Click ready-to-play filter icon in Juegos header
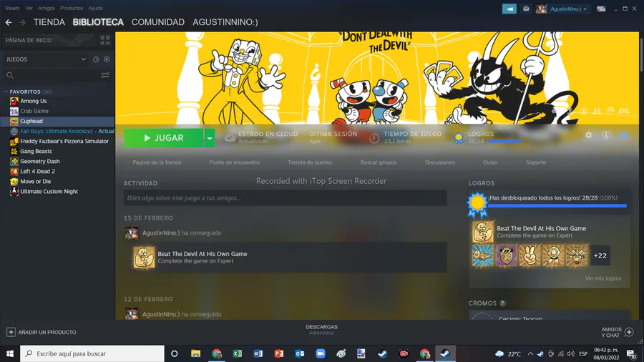Screen dimensions: 644x362 tap(107, 59)
